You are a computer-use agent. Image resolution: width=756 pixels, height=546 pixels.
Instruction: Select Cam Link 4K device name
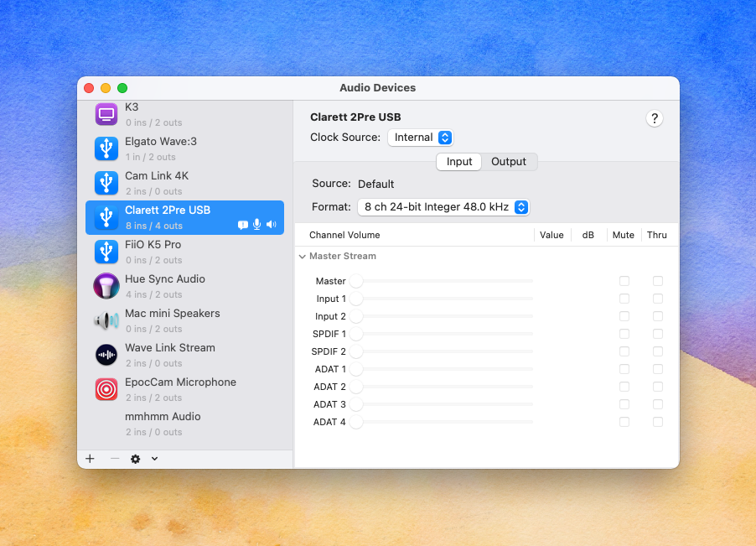pos(157,175)
